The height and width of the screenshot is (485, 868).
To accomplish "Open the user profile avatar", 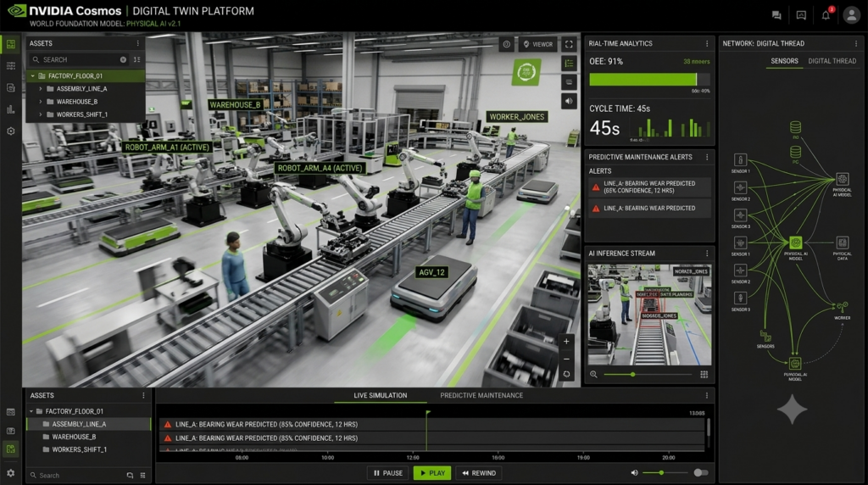I will pos(851,15).
